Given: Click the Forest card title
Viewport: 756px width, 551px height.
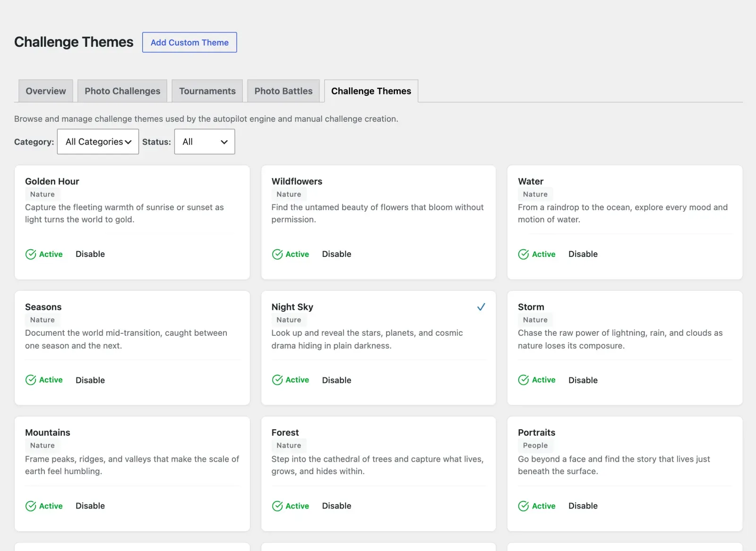Looking at the screenshot, I should click(x=285, y=432).
